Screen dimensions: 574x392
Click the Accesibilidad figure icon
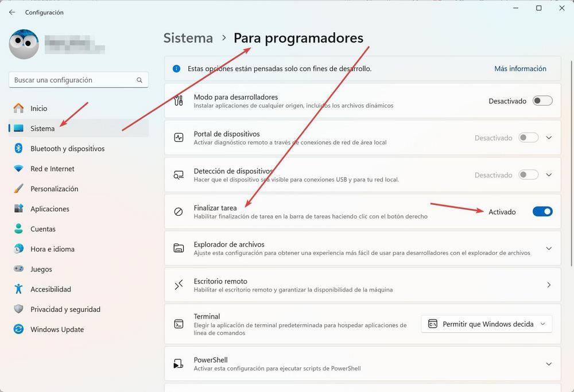18,289
